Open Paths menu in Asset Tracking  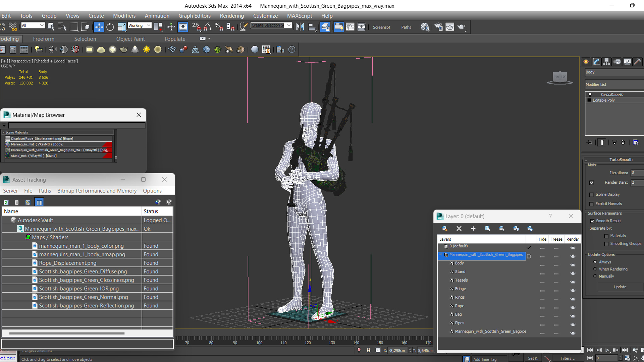45,191
